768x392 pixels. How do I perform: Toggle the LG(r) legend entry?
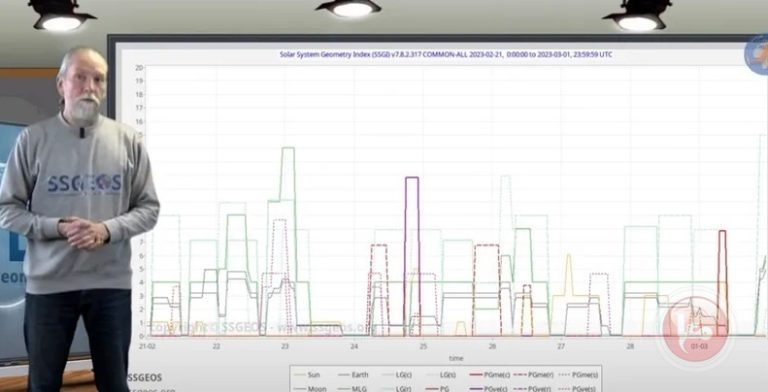397,389
